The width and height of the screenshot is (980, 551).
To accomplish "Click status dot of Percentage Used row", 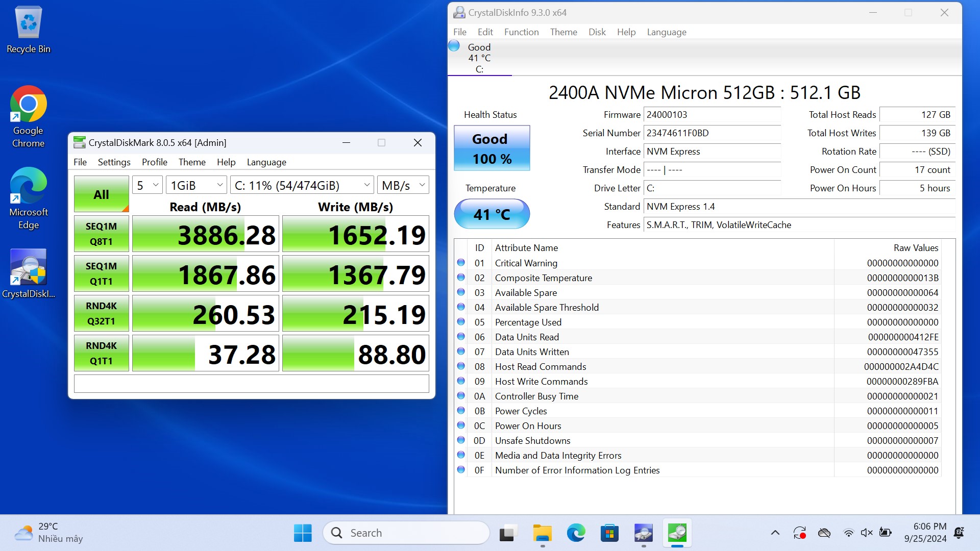I will pos(461,321).
